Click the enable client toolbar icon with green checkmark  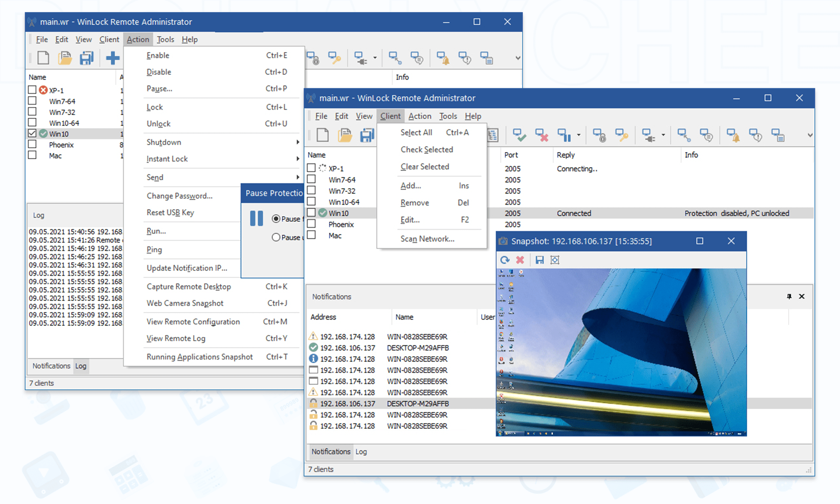pyautogui.click(x=519, y=135)
